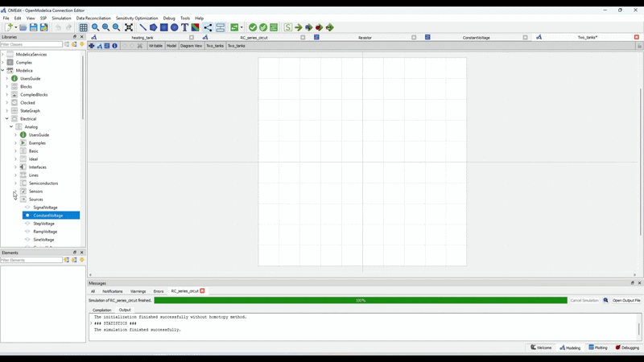
Task: Toggle the Transition mode icon
Action: pos(220,27)
